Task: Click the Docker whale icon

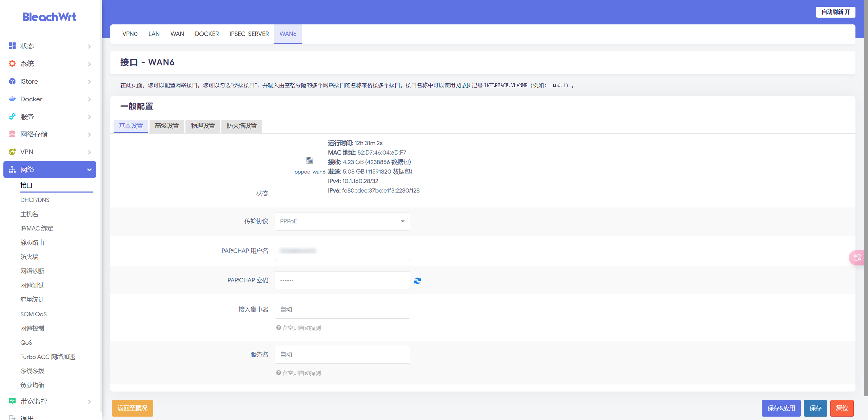Action: coord(12,99)
